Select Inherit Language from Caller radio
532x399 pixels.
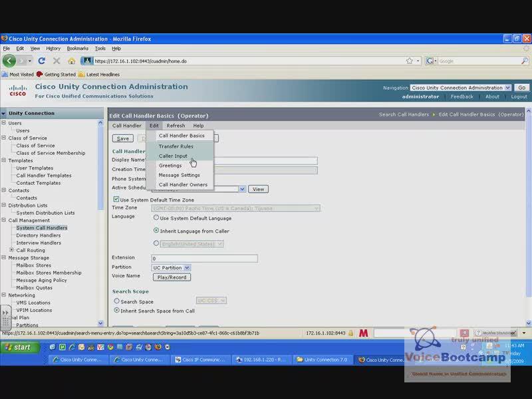156,230
